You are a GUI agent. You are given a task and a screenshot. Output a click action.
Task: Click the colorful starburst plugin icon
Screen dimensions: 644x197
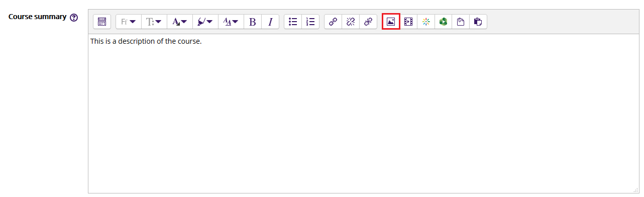pyautogui.click(x=426, y=22)
